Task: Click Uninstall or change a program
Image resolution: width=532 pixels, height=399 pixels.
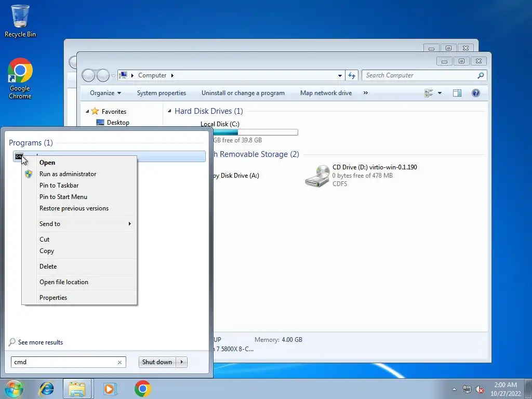Action: 243,93
